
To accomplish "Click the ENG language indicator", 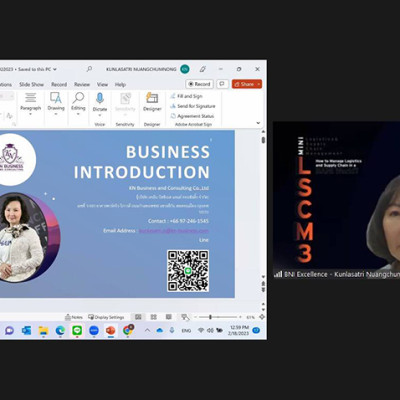I will point(186,331).
